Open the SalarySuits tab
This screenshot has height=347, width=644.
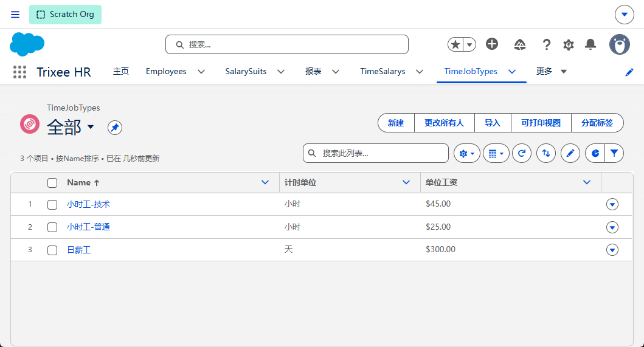tap(246, 72)
